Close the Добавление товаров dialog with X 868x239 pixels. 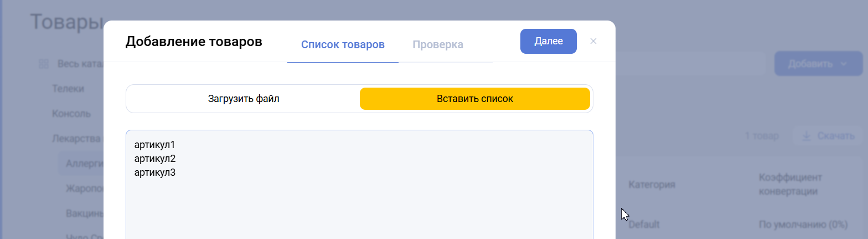(593, 41)
